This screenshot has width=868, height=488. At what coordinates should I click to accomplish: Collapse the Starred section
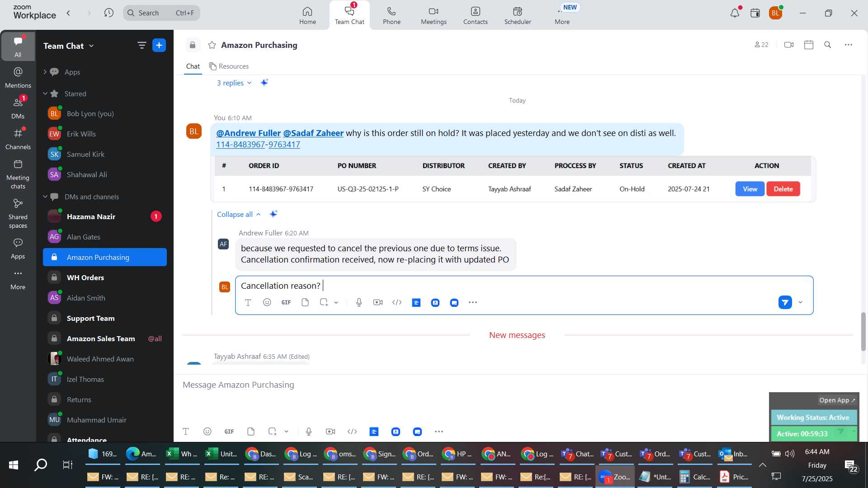point(45,94)
